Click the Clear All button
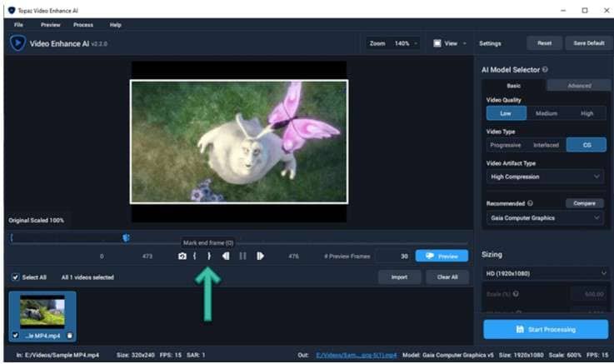This screenshot has width=614, height=364. [x=447, y=277]
